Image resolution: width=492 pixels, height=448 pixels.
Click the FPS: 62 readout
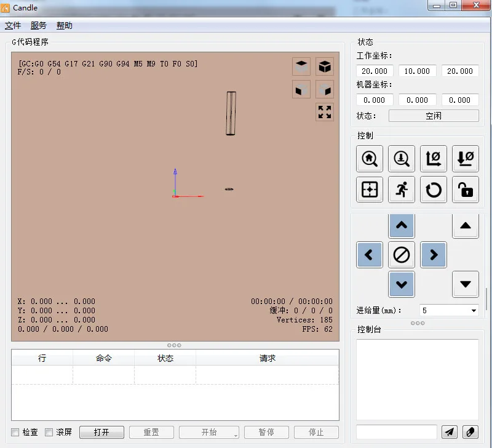click(317, 329)
